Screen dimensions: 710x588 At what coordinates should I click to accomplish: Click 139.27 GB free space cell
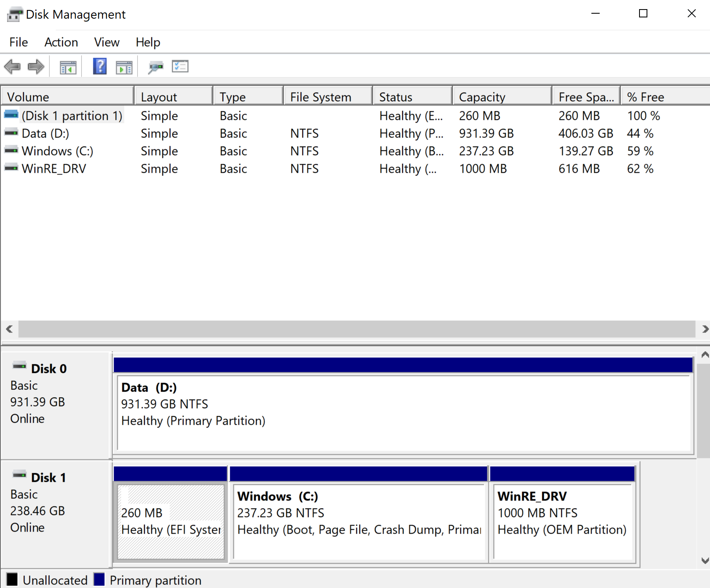[586, 151]
